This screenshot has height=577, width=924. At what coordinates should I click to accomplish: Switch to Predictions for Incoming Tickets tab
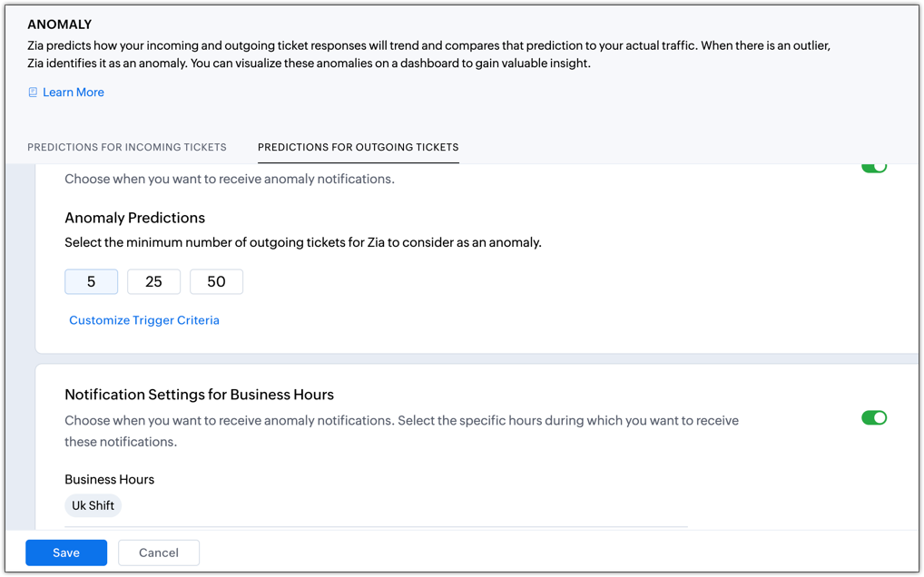127,147
